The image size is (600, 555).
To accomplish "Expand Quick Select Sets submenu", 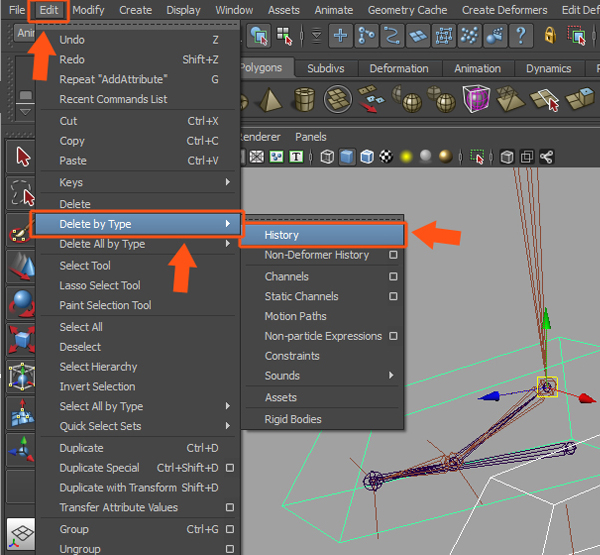I will [x=138, y=426].
